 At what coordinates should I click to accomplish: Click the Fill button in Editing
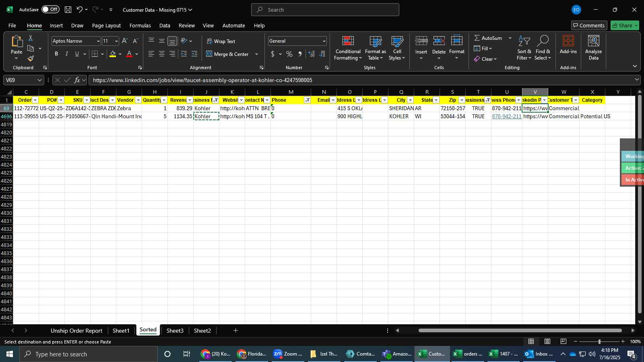483,48
